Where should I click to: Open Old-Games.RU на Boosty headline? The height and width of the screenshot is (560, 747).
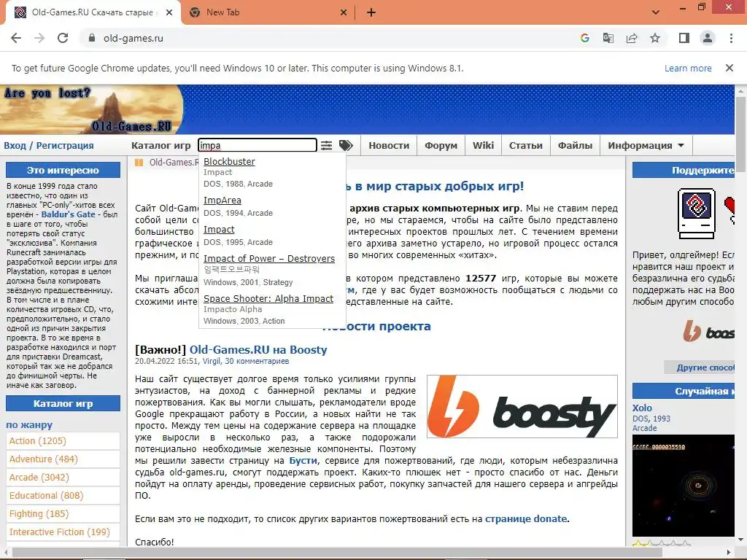(x=258, y=349)
